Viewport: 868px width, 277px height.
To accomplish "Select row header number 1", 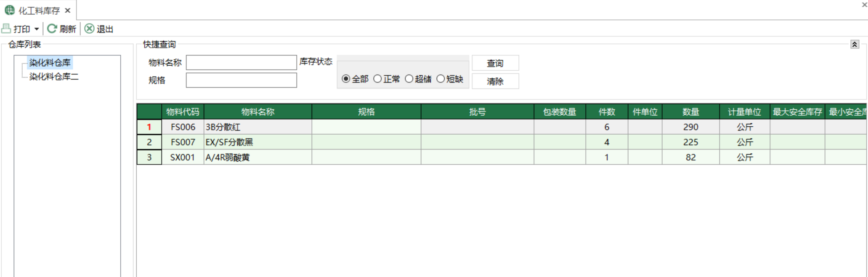I will click(x=149, y=127).
